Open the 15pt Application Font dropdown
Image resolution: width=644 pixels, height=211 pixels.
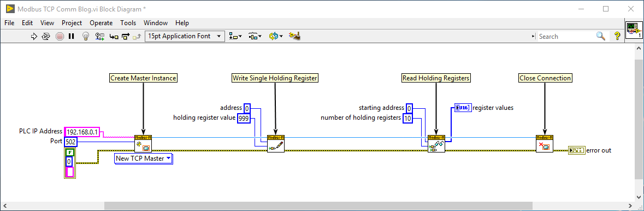click(185, 36)
